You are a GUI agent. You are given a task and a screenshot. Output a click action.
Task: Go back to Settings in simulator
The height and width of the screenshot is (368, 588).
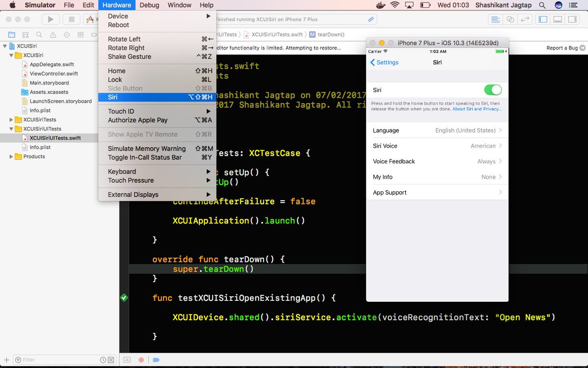pos(385,62)
